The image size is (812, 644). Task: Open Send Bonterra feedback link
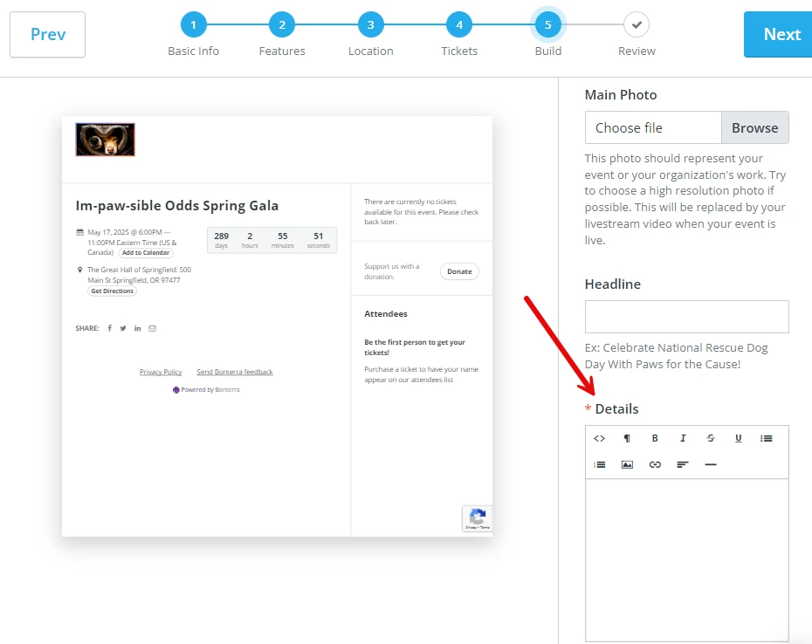[235, 372]
